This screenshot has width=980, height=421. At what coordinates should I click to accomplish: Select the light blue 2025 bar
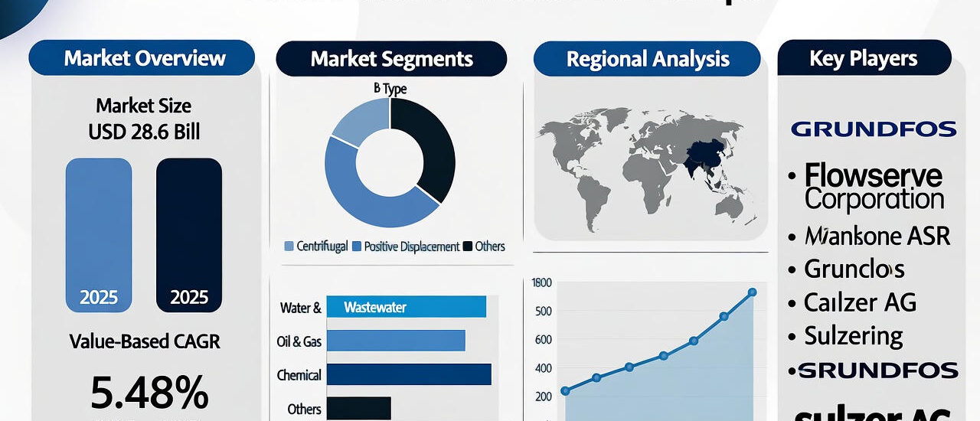99,235
